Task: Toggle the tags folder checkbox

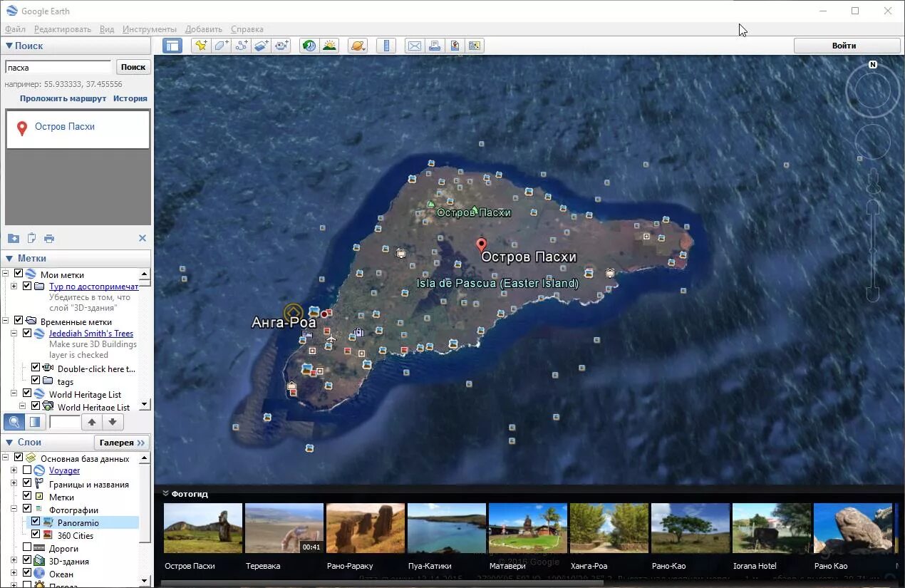Action: (x=36, y=381)
